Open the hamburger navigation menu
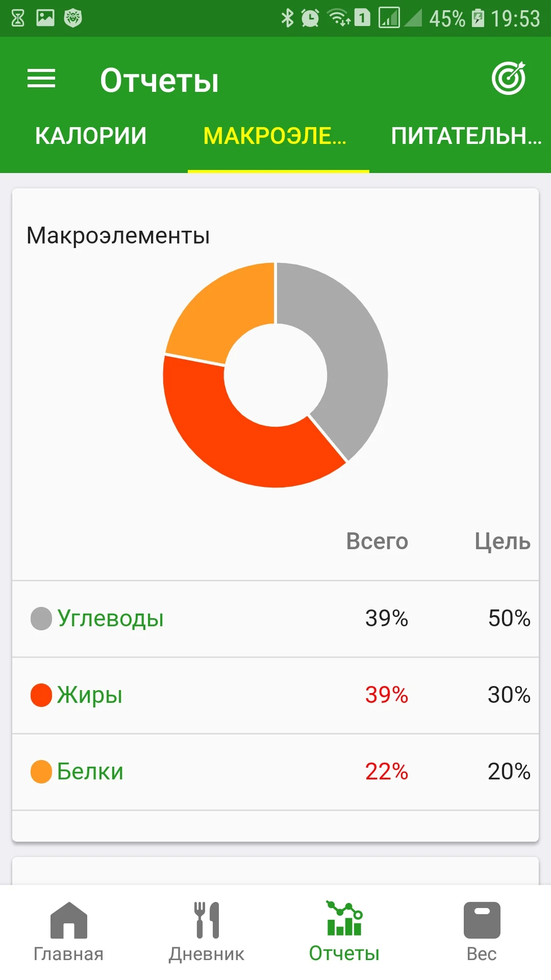Viewport: 551px width, 980px height. 41,79
